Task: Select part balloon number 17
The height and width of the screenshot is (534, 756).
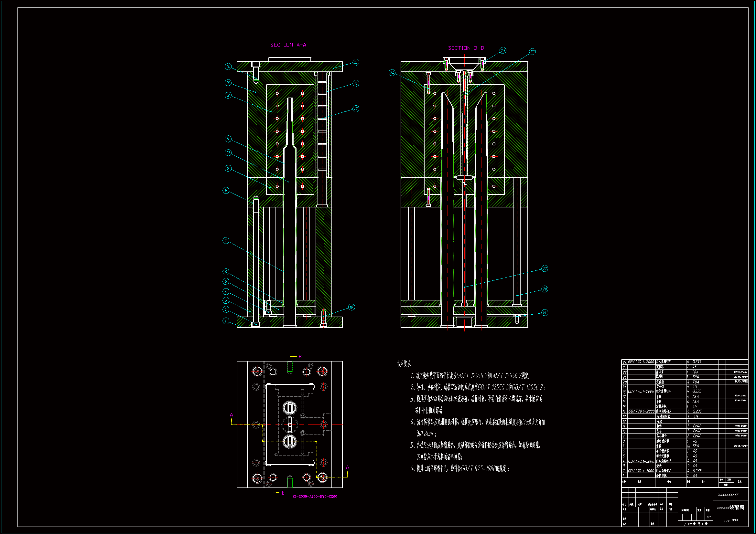Action: click(x=356, y=109)
